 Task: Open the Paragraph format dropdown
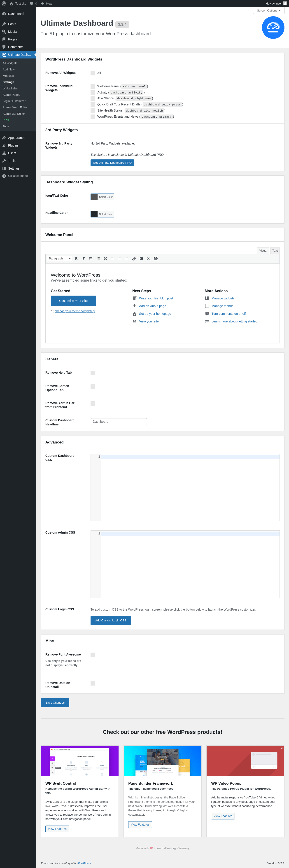tap(60, 259)
